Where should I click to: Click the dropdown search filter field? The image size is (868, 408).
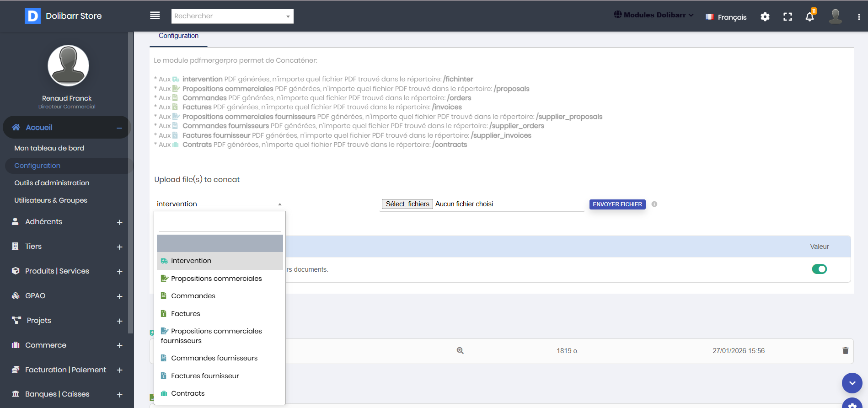220,224
